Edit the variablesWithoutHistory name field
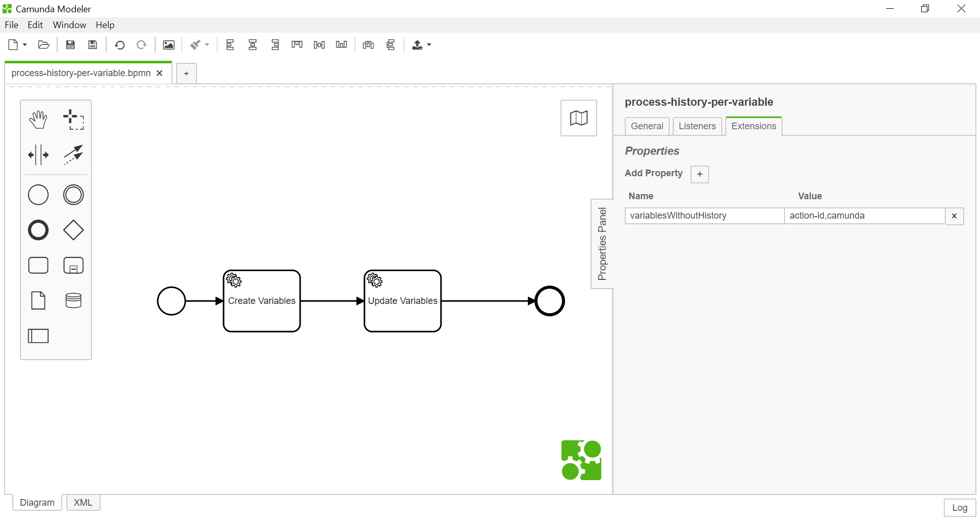The image size is (980, 521). pos(704,216)
